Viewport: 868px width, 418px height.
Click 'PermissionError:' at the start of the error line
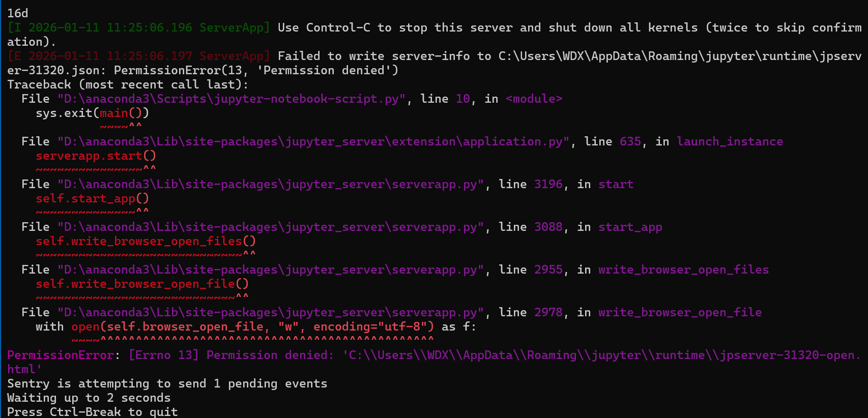pos(64,355)
